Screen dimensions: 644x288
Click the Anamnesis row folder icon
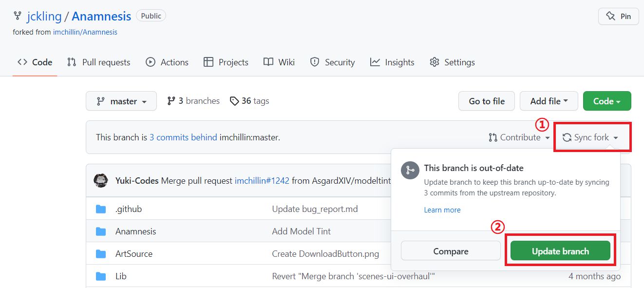tap(101, 231)
